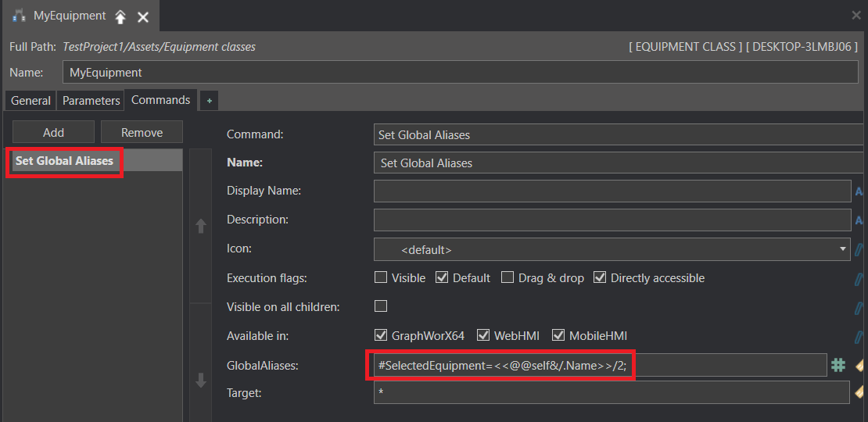Click the pin arrow icon on MyEquipment tab

120,17
